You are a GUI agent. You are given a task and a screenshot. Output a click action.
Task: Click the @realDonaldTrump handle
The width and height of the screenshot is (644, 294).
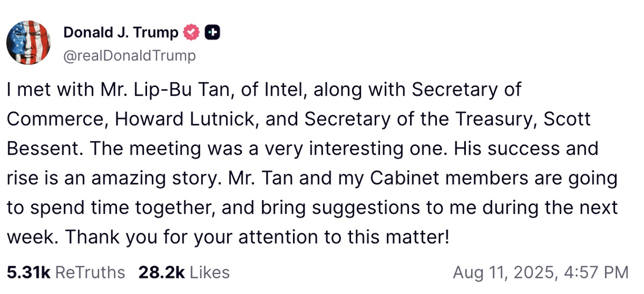tap(129, 55)
